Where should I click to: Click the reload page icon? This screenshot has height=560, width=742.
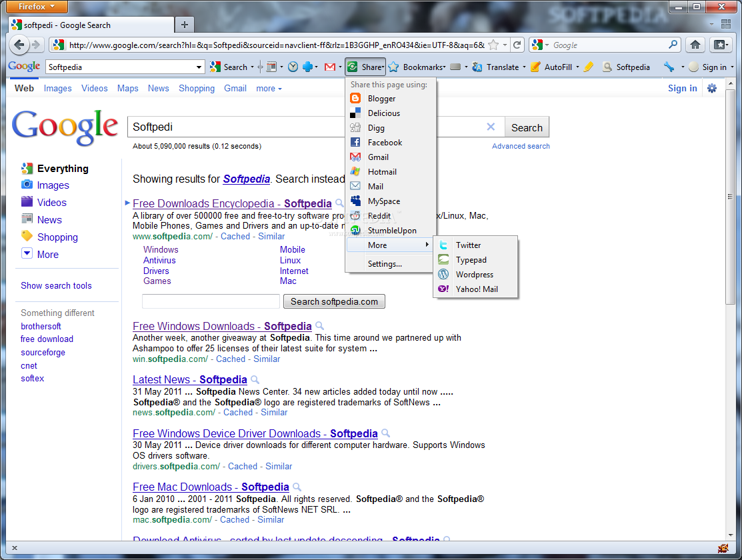tap(517, 45)
